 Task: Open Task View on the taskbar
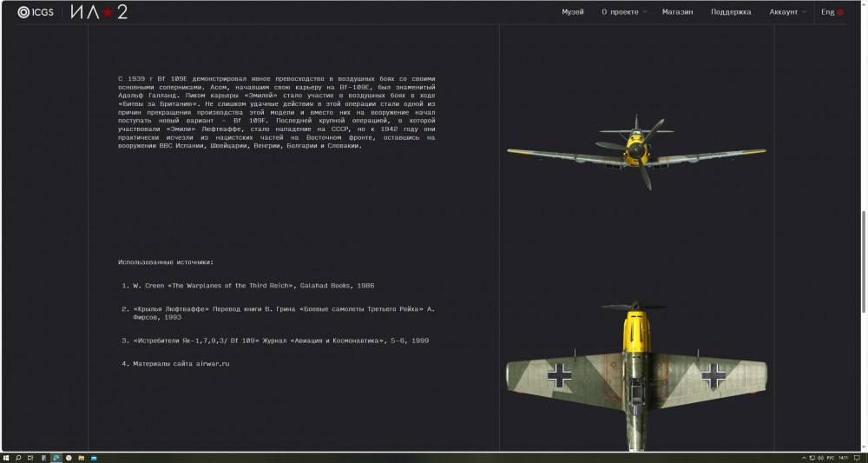pos(30,458)
